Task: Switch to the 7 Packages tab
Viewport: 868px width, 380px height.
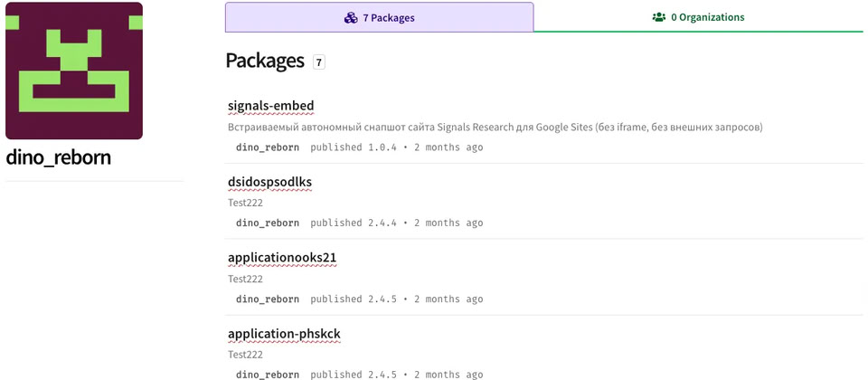Action: (379, 17)
